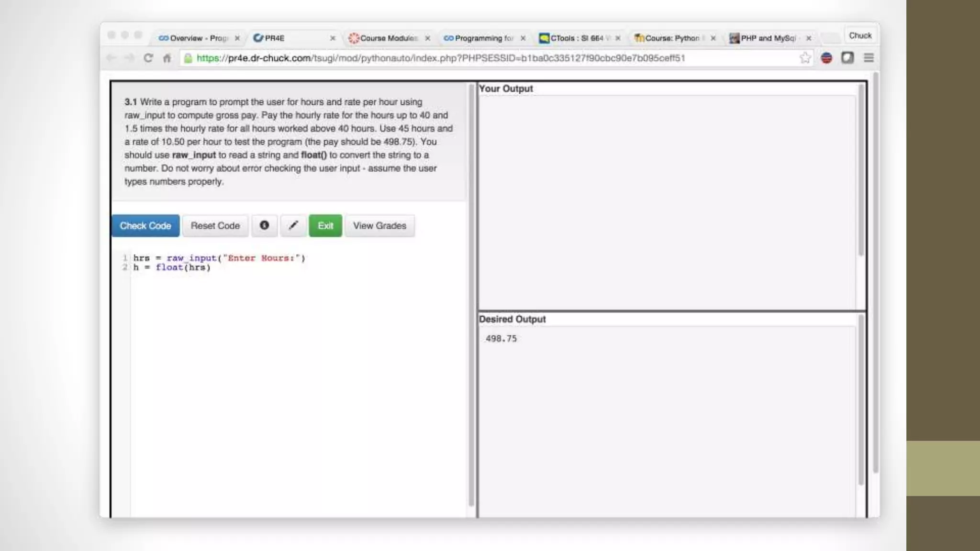Click the square extension icon near menu

pyautogui.click(x=847, y=58)
